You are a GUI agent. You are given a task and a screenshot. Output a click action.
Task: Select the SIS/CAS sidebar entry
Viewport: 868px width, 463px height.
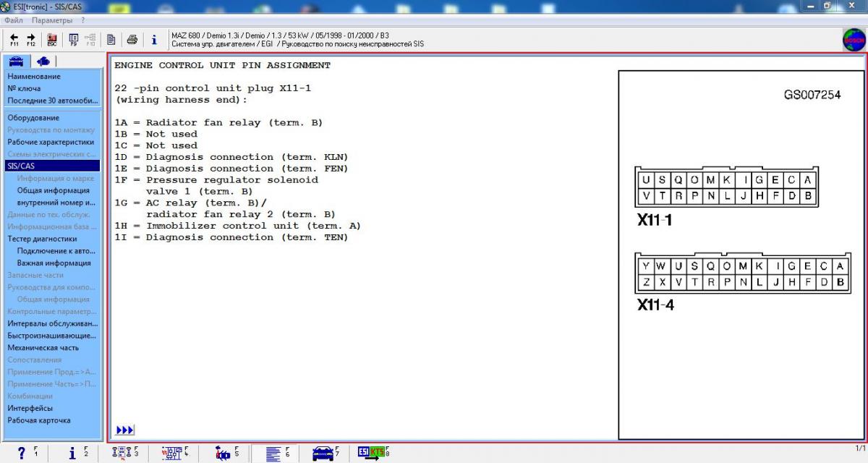(x=52, y=166)
